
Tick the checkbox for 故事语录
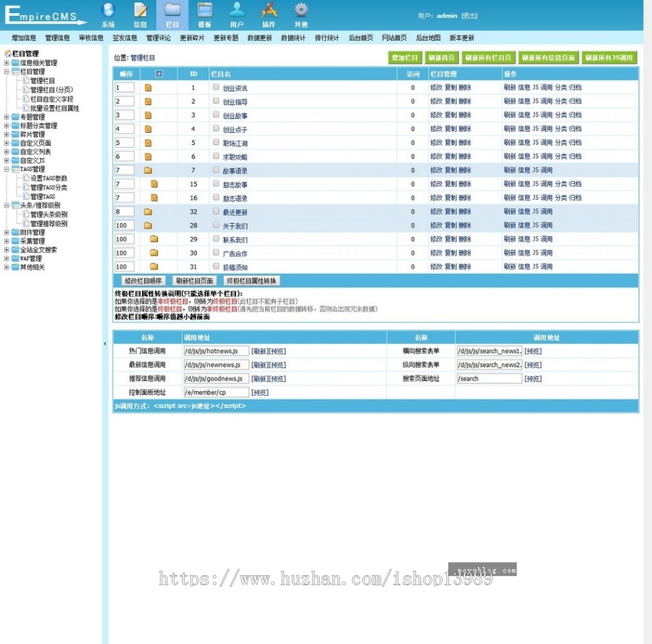[216, 170]
